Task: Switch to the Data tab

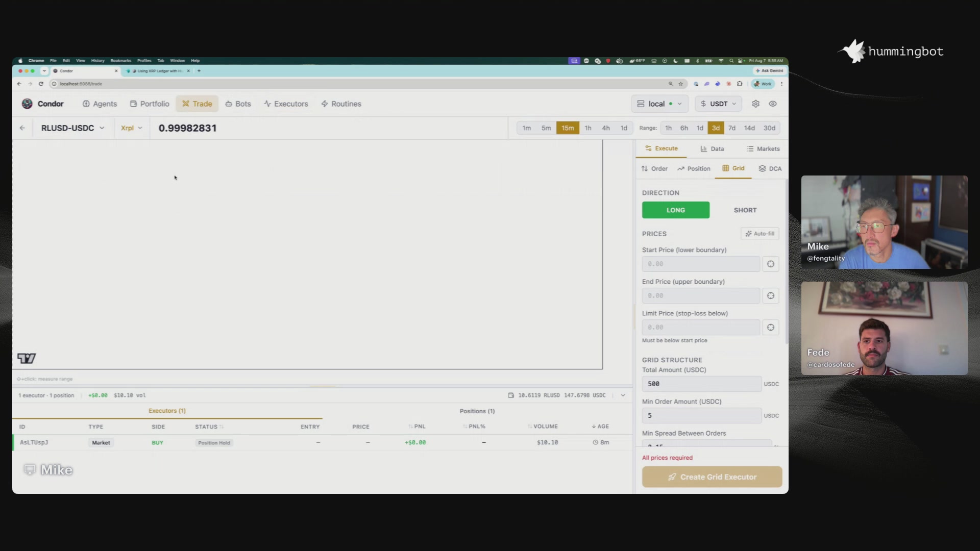Action: pos(712,149)
